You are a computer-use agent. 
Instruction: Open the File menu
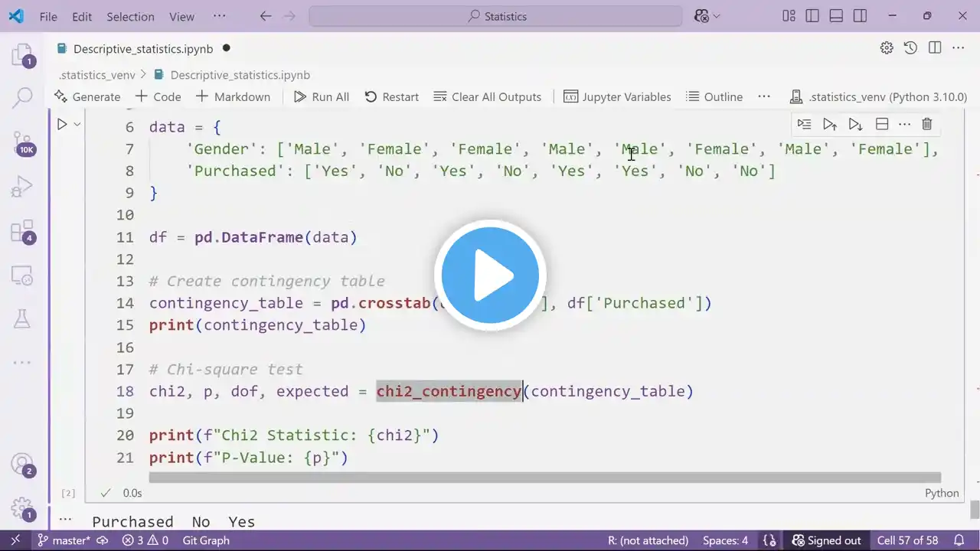coord(48,16)
